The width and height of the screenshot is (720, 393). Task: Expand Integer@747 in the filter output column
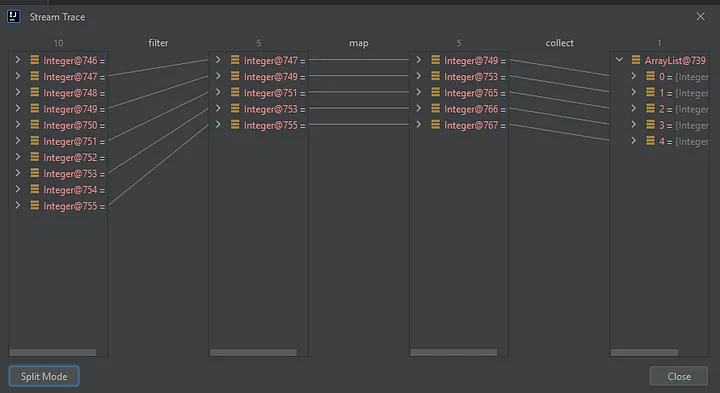click(x=218, y=60)
